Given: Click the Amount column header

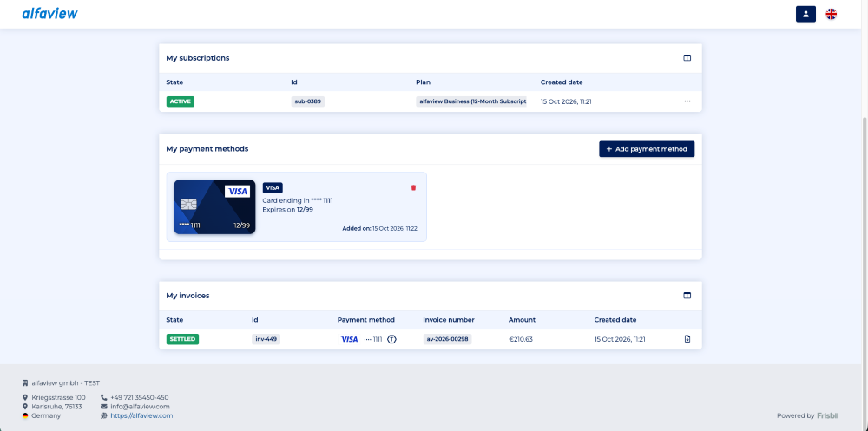Looking at the screenshot, I should click(x=522, y=320).
